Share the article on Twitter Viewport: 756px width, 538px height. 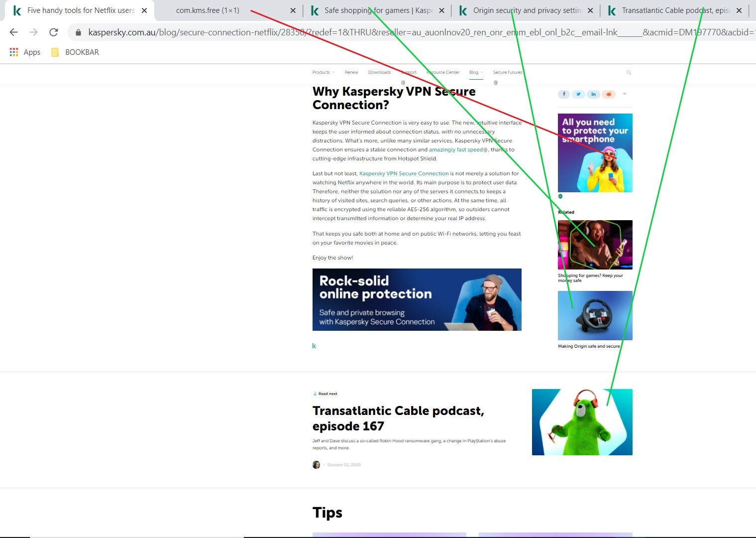(x=578, y=94)
